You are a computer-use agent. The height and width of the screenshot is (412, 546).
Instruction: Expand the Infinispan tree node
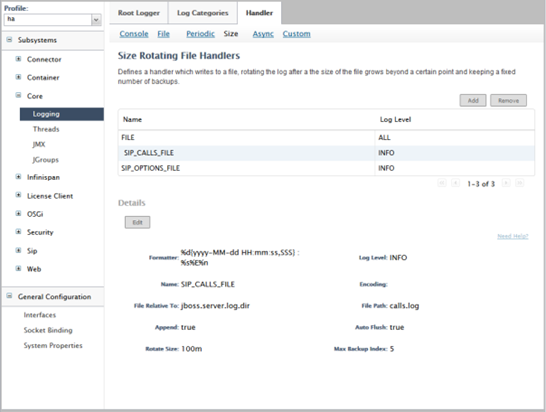[18, 177]
